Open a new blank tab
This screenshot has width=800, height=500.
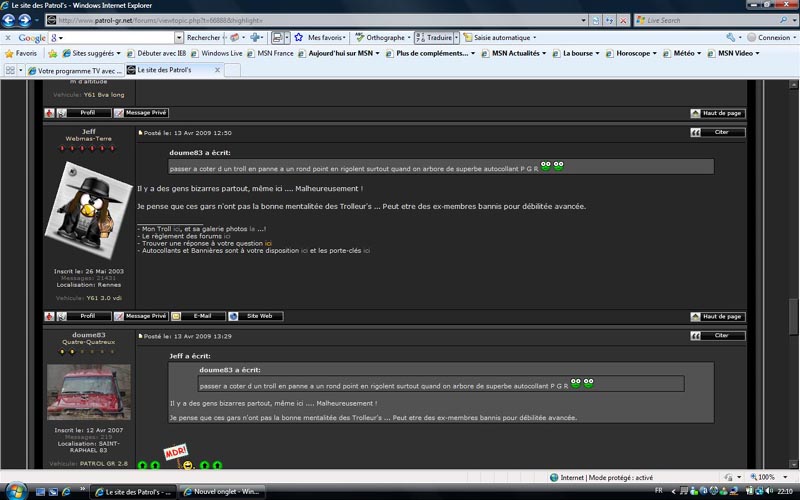tap(233, 70)
